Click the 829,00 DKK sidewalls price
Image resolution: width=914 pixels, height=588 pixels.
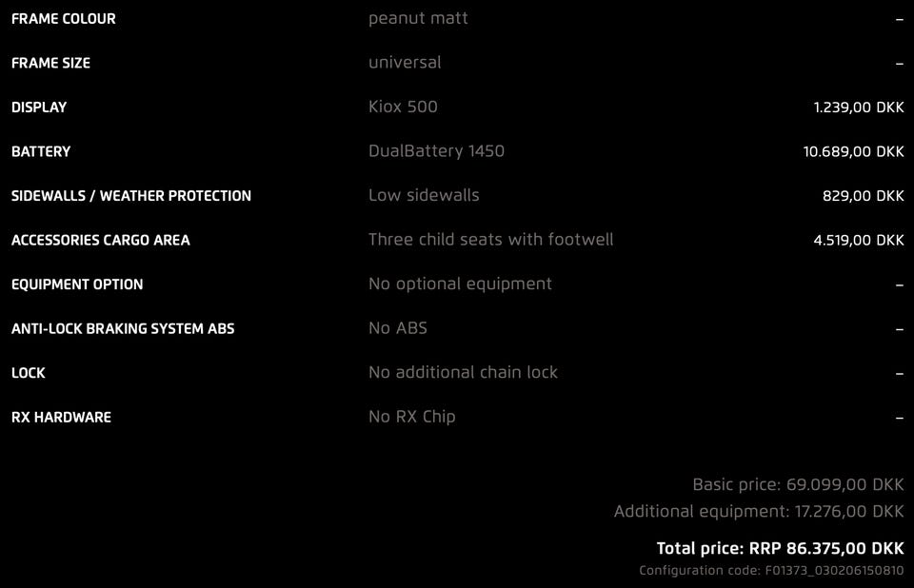click(x=863, y=196)
